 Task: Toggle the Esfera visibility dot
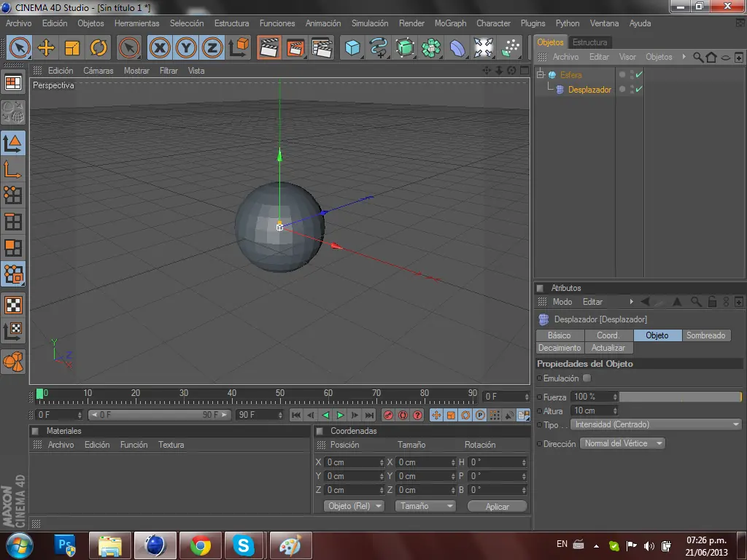pyautogui.click(x=622, y=75)
